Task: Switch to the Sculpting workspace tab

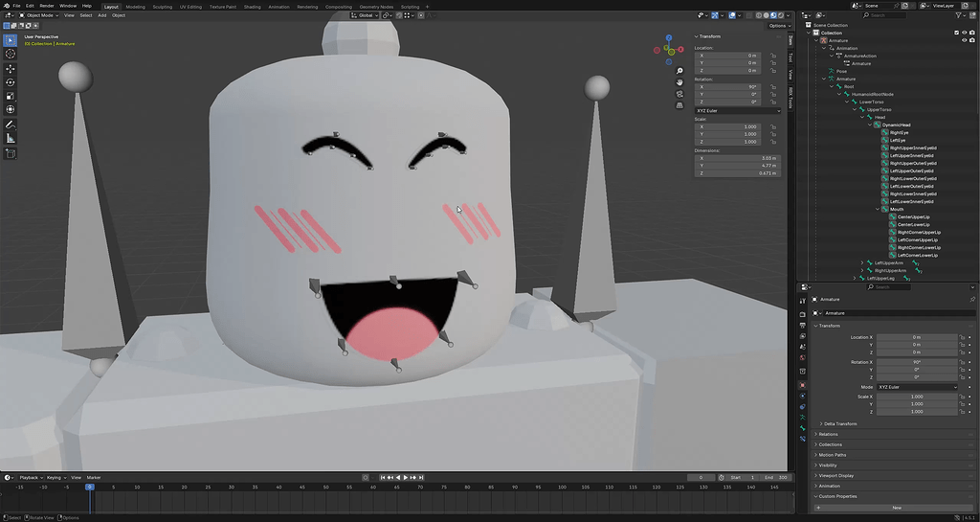Action: coord(163,7)
